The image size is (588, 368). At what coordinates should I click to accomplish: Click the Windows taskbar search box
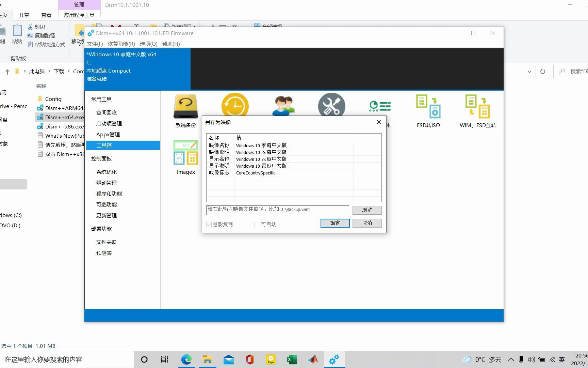67,359
